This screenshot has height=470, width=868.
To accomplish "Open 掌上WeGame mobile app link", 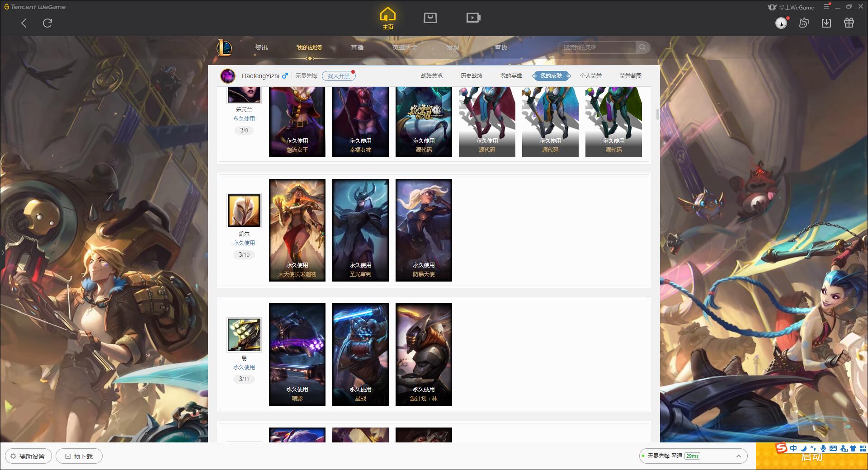I will click(x=791, y=7).
